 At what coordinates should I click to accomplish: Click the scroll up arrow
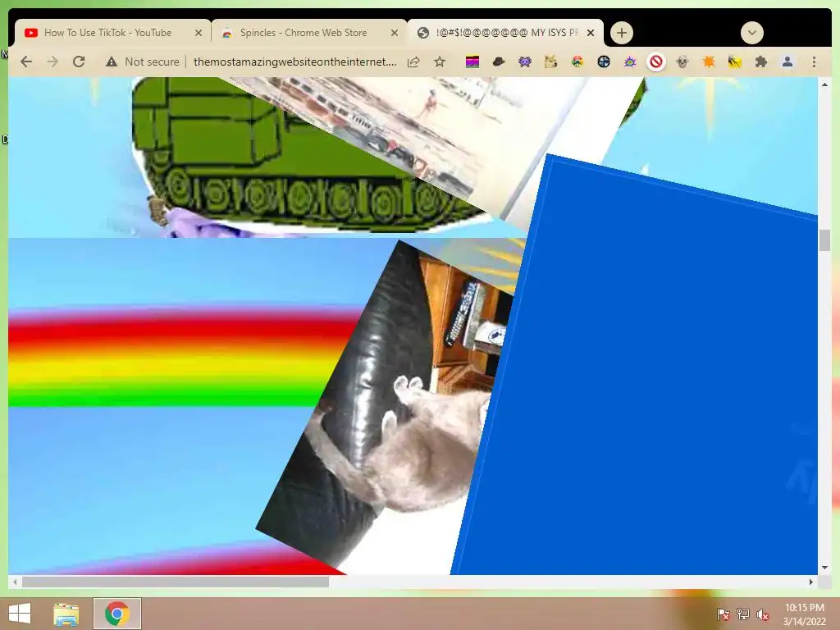pos(824,84)
